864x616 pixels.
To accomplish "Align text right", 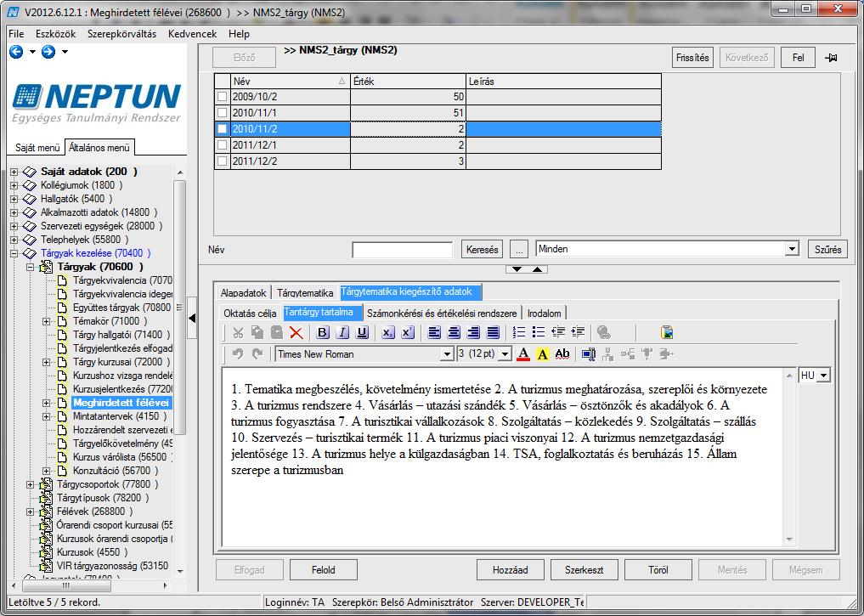I will 473,332.
